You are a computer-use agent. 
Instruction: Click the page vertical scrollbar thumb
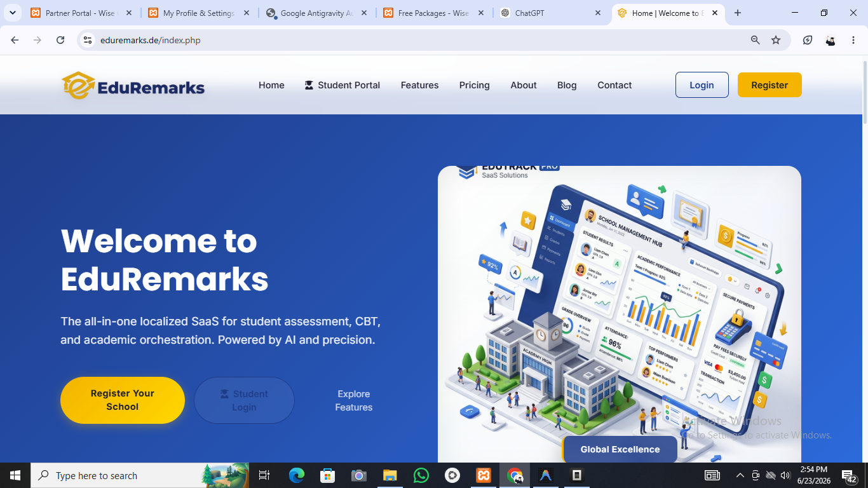(865, 93)
